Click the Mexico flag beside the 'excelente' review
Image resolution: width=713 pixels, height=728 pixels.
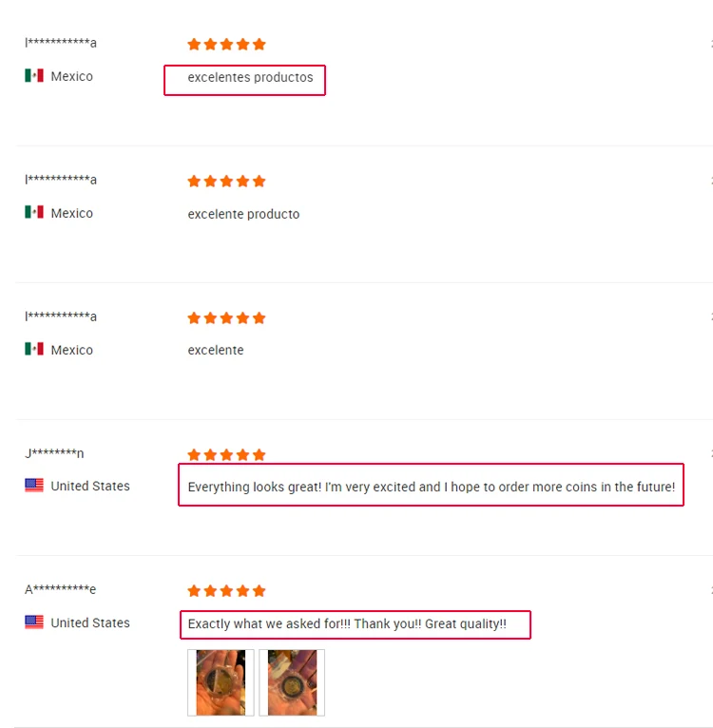34,349
